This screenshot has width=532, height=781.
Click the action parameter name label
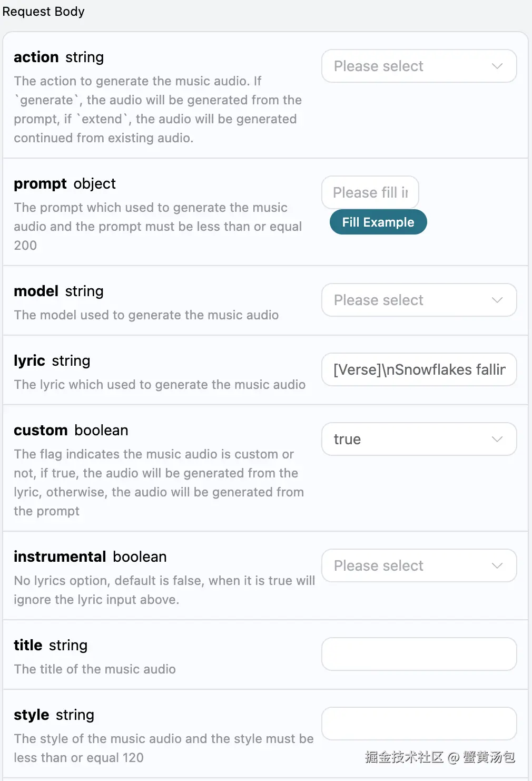coord(36,57)
